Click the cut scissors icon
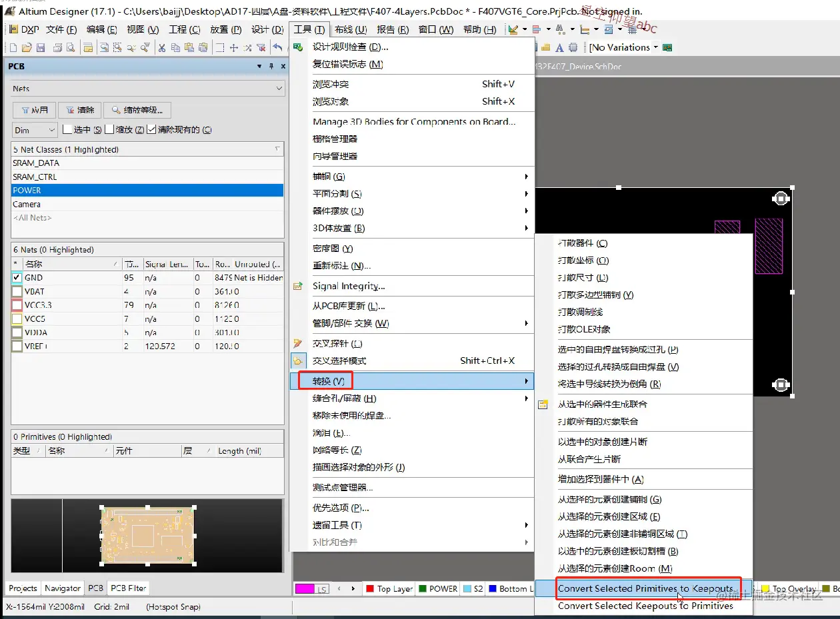Viewport: 840px width, 619px height. [x=161, y=47]
